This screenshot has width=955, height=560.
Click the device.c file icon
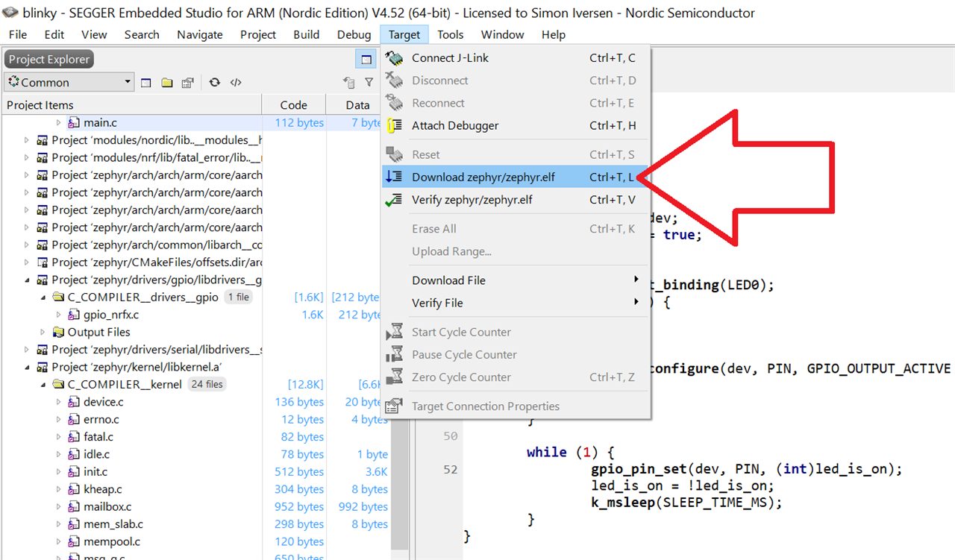tap(74, 402)
